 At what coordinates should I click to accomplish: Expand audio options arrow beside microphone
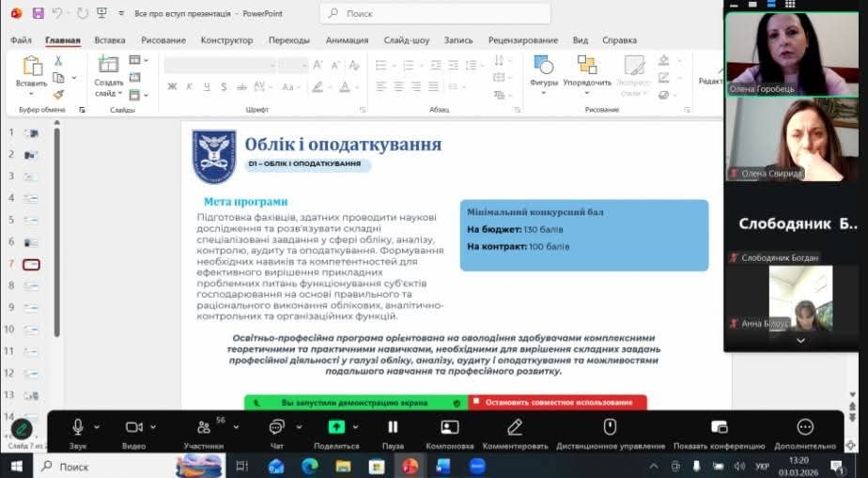(x=97, y=427)
